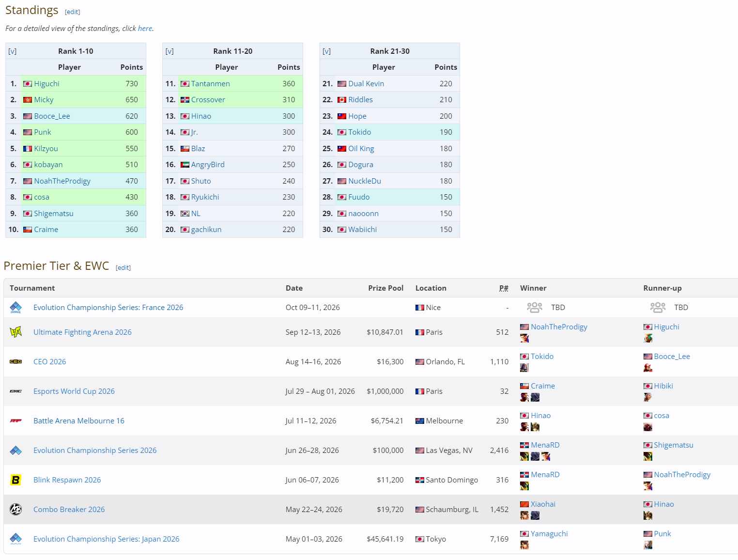
Task: Click the Evolution Championship Series Japan logo icon
Action: pos(15,539)
